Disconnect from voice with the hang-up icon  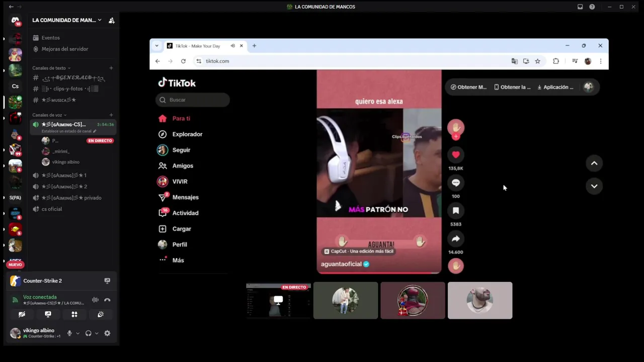coord(107,300)
